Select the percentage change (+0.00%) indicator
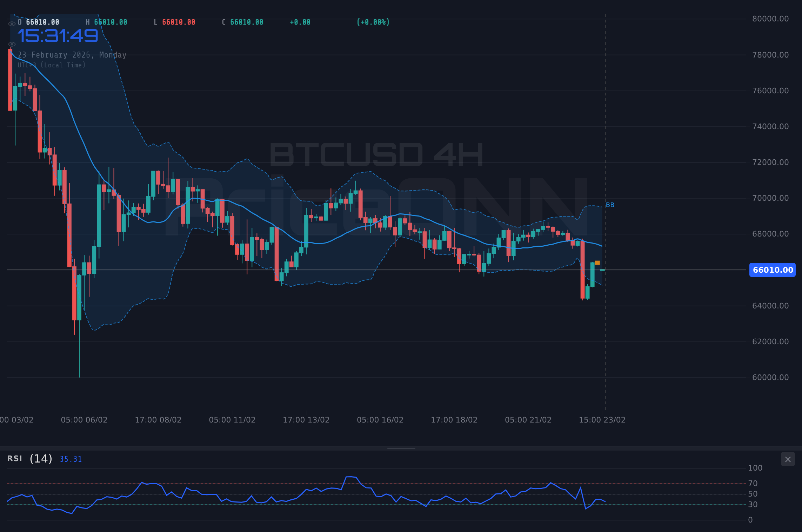 tap(373, 22)
